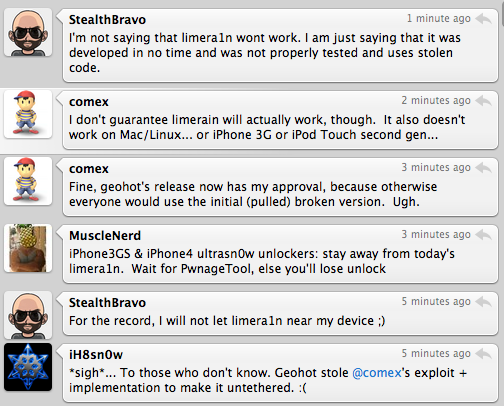504x406 pixels.
Task: Open the @comex mention link
Action: pyautogui.click(x=377, y=373)
